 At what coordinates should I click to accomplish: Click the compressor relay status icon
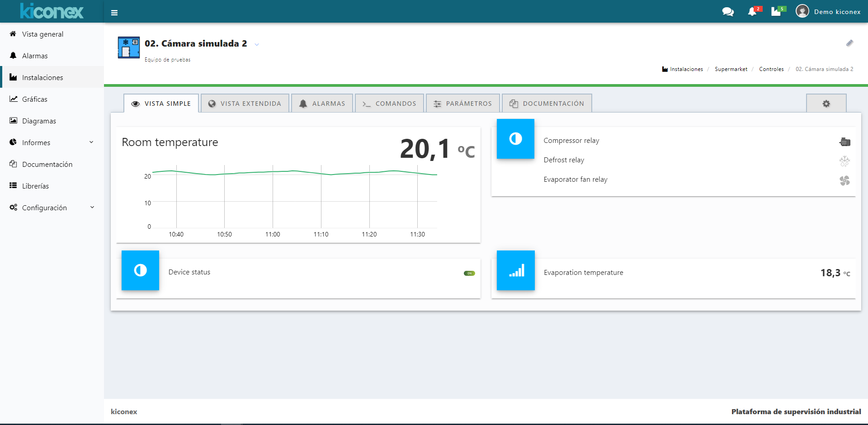point(844,142)
